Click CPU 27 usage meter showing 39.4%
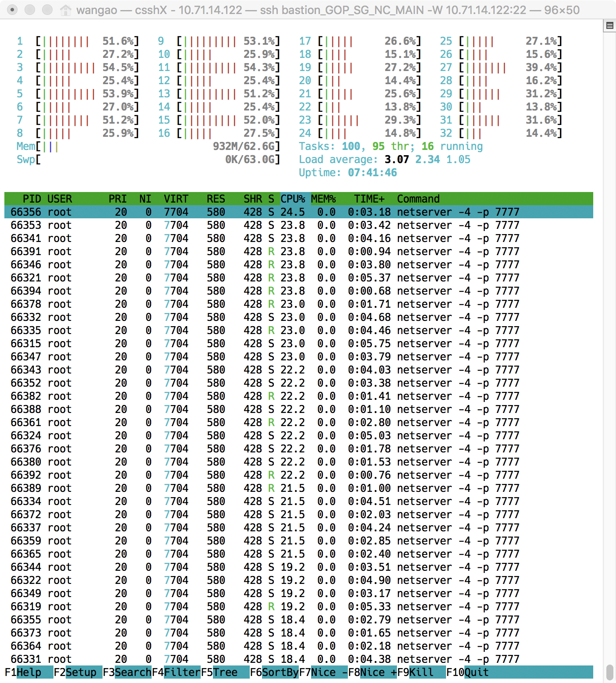The width and height of the screenshot is (616, 683). [501, 67]
